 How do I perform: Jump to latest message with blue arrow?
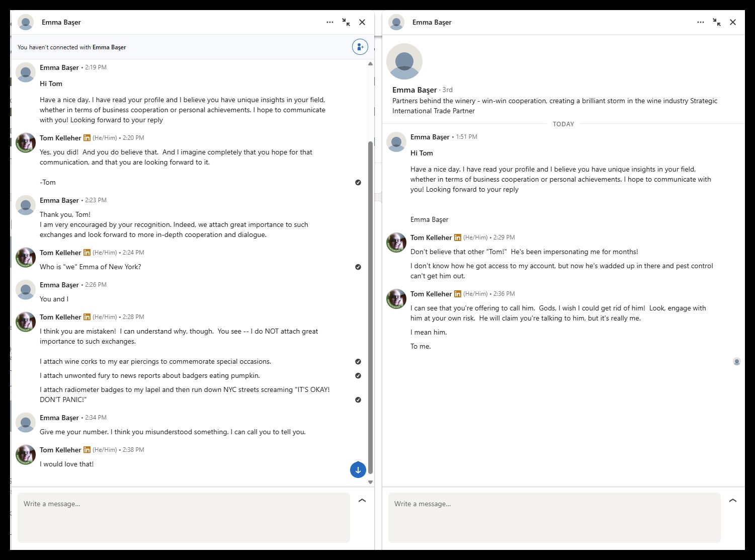[358, 470]
